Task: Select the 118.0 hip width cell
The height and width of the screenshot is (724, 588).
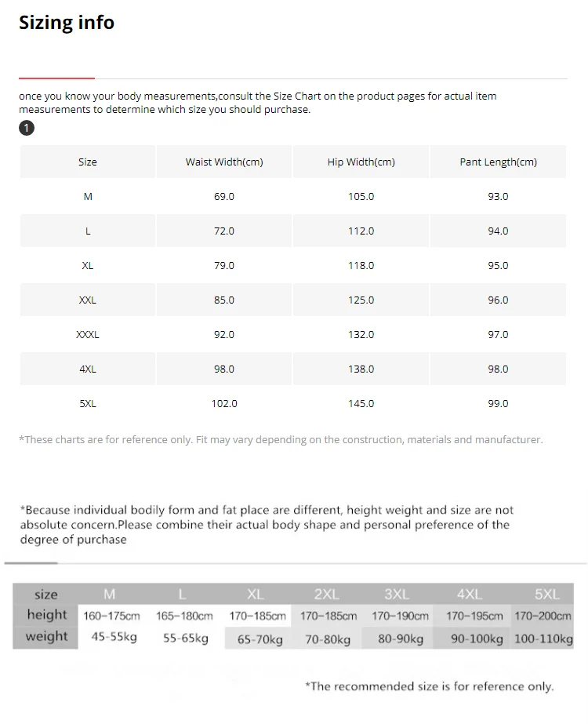Action: tap(361, 266)
